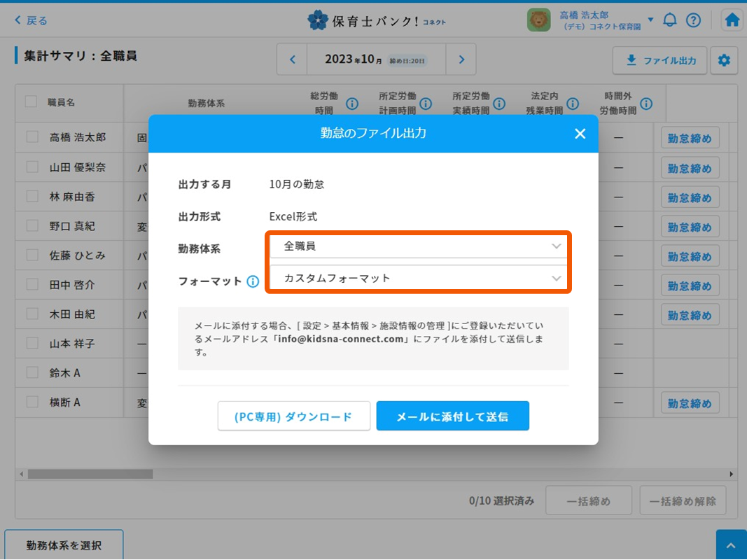The width and height of the screenshot is (747, 560).
Task: Go to the next month
Action: pyautogui.click(x=461, y=59)
